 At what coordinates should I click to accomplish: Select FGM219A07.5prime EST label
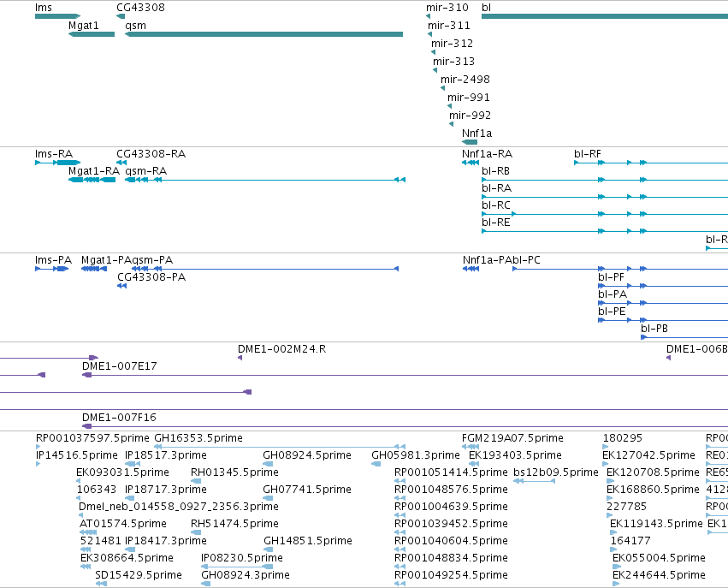[x=512, y=438]
